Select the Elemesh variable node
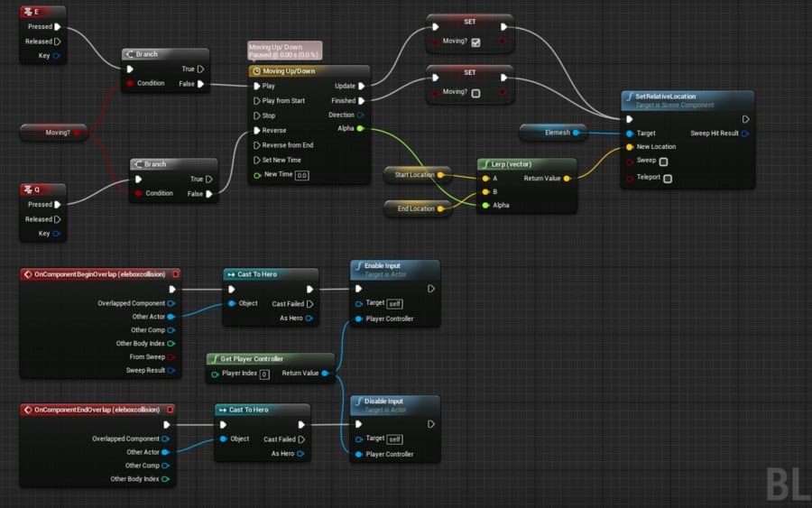Image resolution: width=812 pixels, height=508 pixels. tap(553, 133)
